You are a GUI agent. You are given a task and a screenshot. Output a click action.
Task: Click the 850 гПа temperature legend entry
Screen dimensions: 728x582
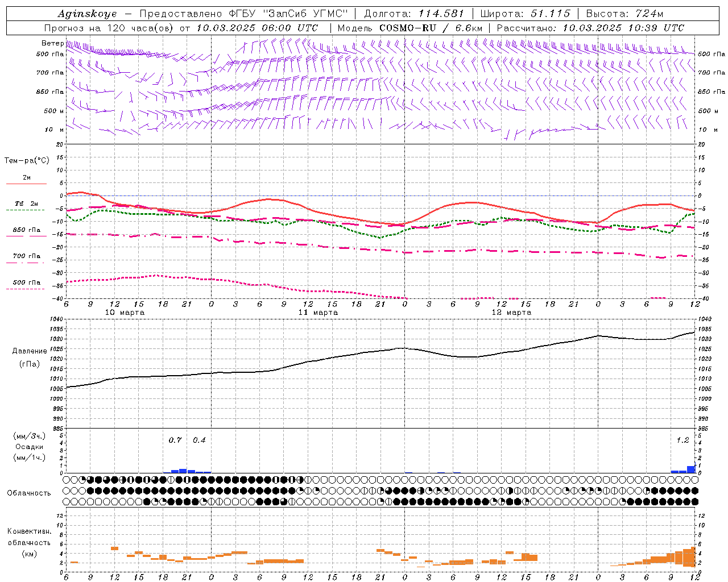point(27,230)
